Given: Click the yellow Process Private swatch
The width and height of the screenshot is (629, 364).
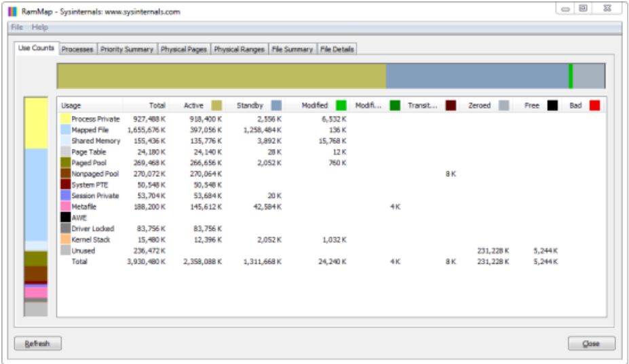Looking at the screenshot, I should [66, 119].
